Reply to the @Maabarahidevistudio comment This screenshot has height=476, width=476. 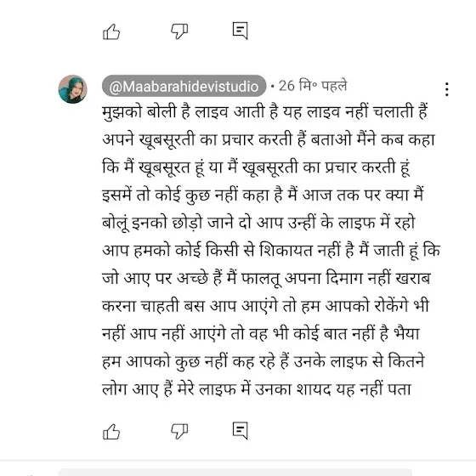tap(240, 430)
